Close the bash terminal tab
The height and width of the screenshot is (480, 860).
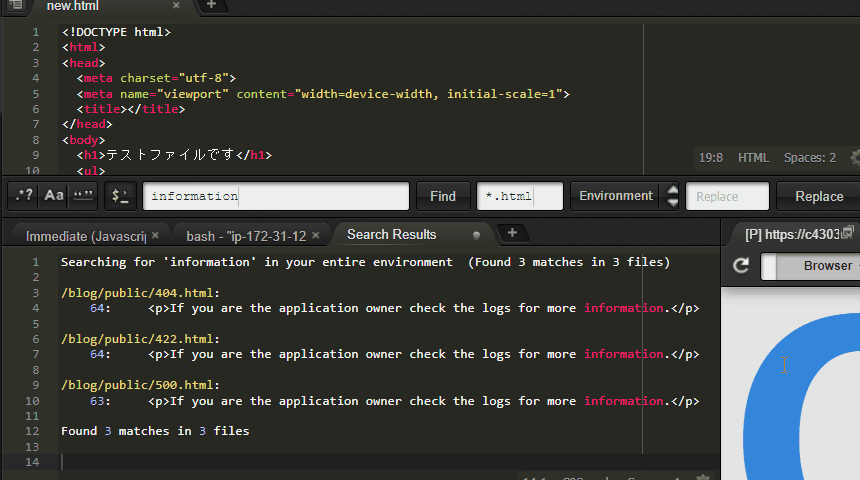(316, 235)
